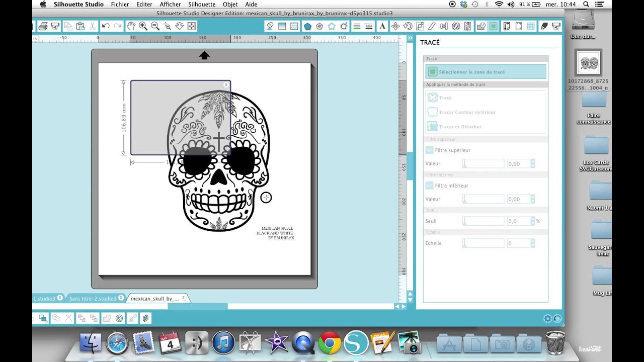This screenshot has width=644, height=362.
Task: Click the Filtre inférieur Valeur slider
Action: pos(484,199)
